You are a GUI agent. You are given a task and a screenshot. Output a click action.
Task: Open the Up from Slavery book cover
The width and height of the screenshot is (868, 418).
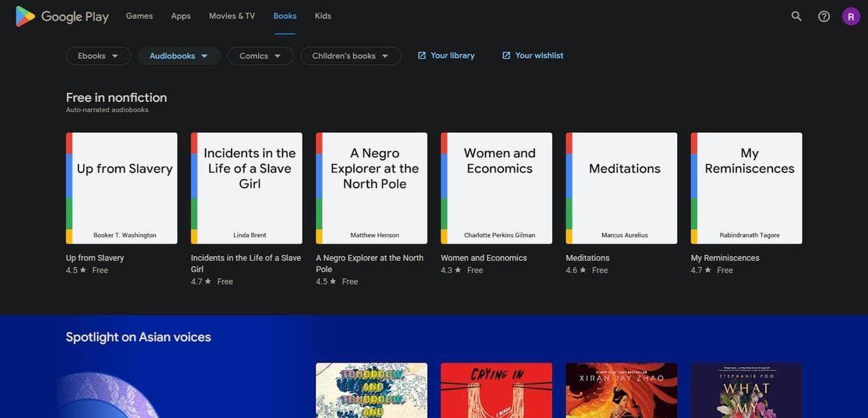[122, 188]
